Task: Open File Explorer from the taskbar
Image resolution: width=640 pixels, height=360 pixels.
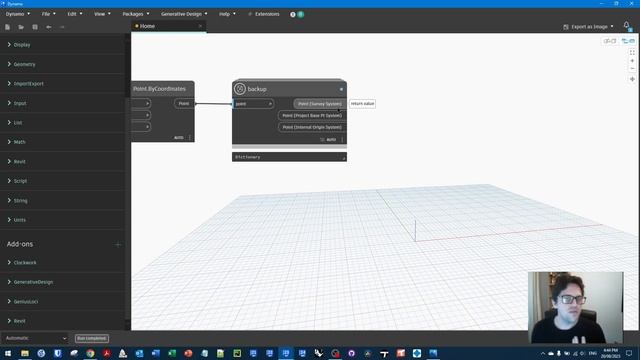Action: tap(25, 353)
